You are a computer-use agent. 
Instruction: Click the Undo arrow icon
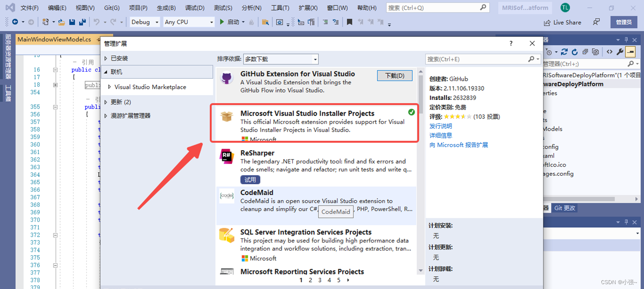[x=97, y=22]
